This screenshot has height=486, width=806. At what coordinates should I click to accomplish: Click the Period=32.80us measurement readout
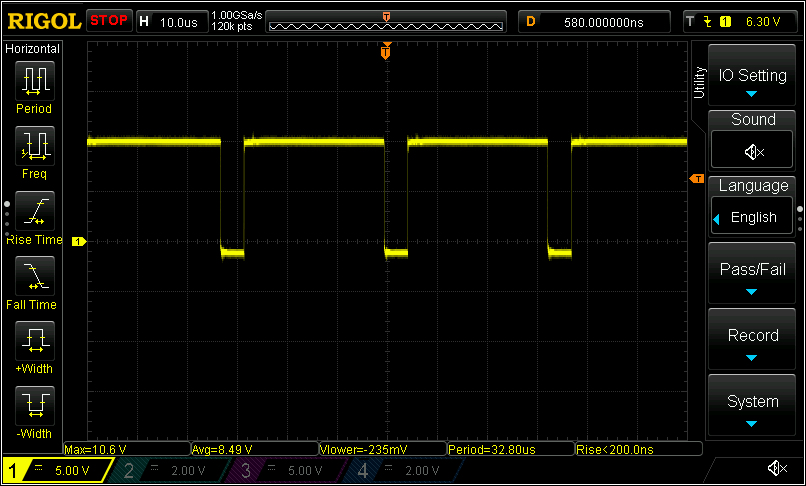click(510, 449)
